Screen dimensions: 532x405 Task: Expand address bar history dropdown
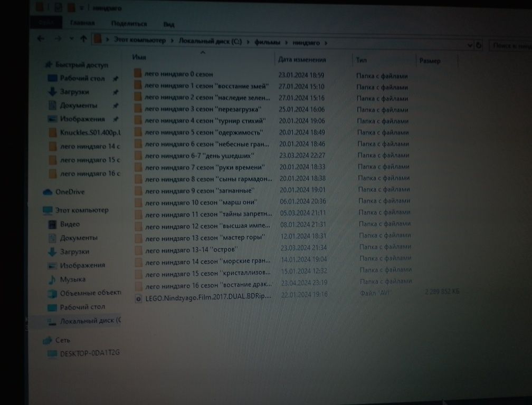pos(470,45)
